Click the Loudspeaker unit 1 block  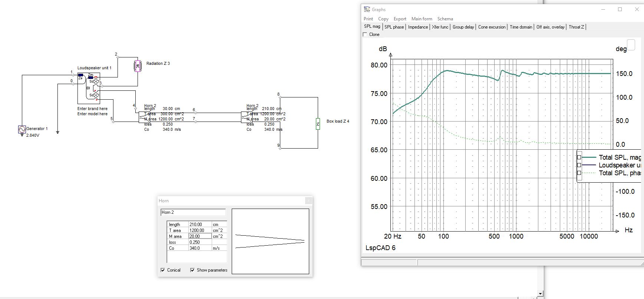pyautogui.click(x=89, y=89)
